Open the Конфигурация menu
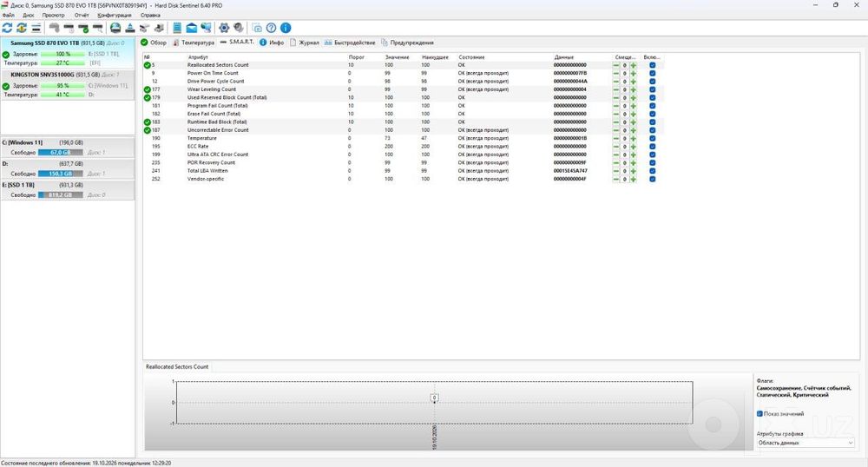868x467 pixels. pyautogui.click(x=114, y=15)
